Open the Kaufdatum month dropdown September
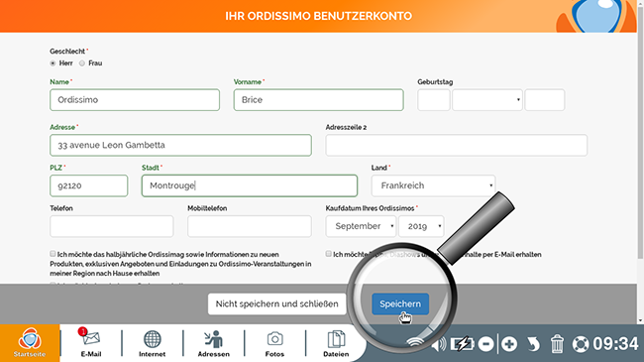This screenshot has width=644, height=362. (361, 226)
